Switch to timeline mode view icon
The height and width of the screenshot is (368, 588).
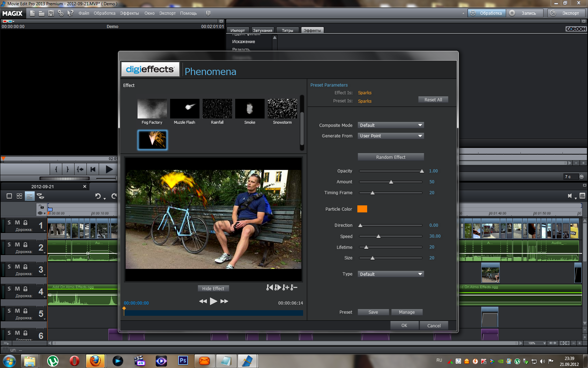[x=29, y=196]
